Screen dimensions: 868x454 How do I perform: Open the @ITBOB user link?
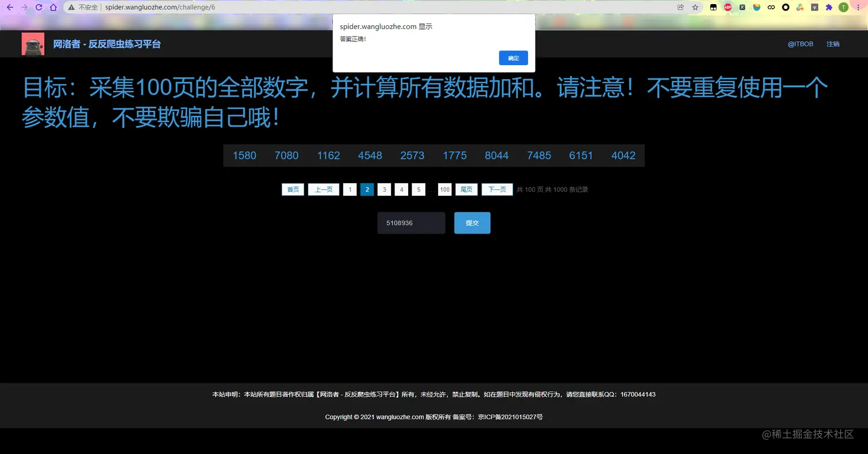800,44
